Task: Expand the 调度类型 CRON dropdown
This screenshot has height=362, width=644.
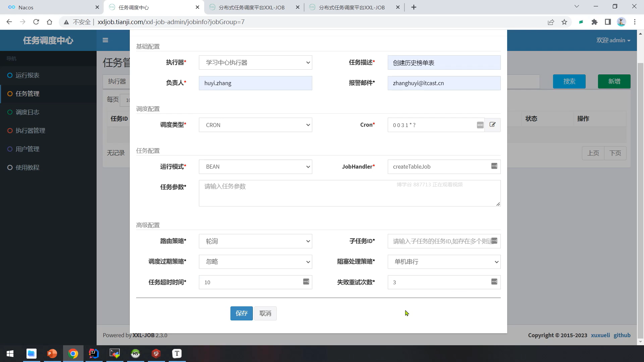Action: coord(255,125)
